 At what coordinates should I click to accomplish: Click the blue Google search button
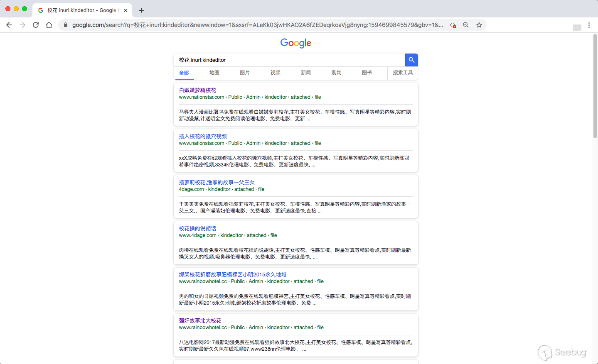tap(411, 60)
